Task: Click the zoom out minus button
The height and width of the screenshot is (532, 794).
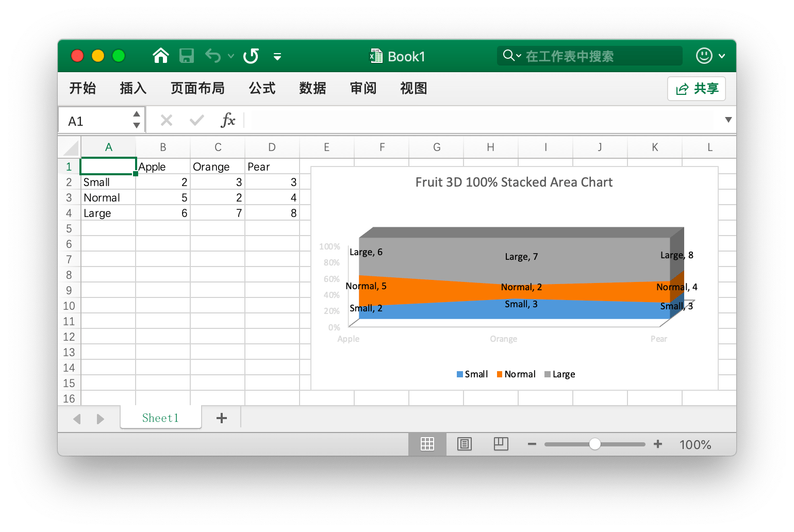Action: (532, 444)
